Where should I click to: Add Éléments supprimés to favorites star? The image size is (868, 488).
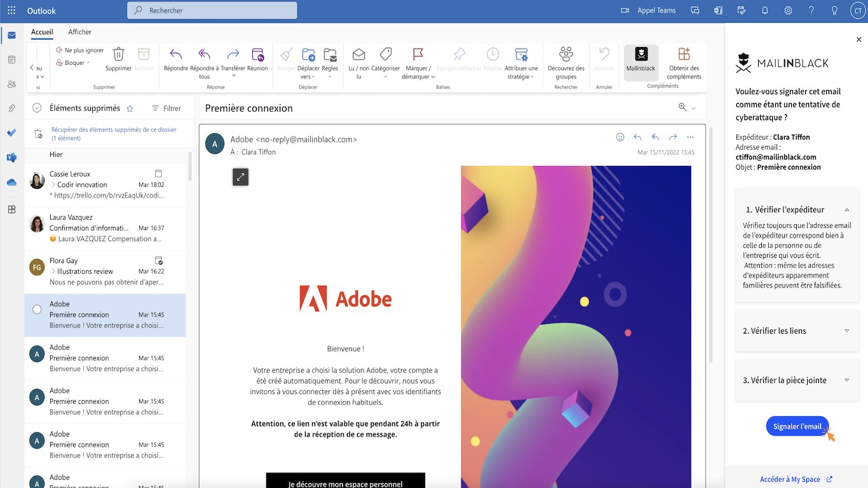coord(130,109)
